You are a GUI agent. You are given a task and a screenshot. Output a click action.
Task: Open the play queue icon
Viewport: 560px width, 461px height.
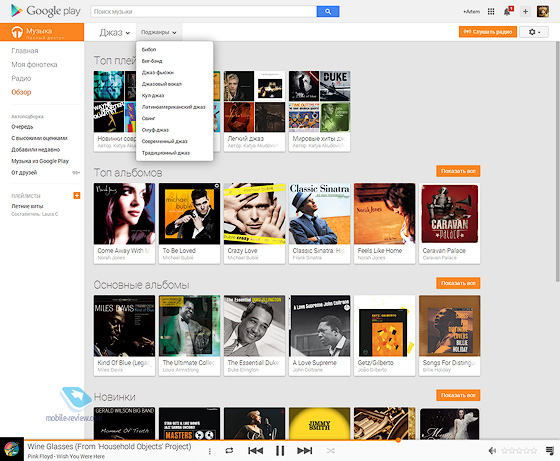pyautogui.click(x=550, y=451)
